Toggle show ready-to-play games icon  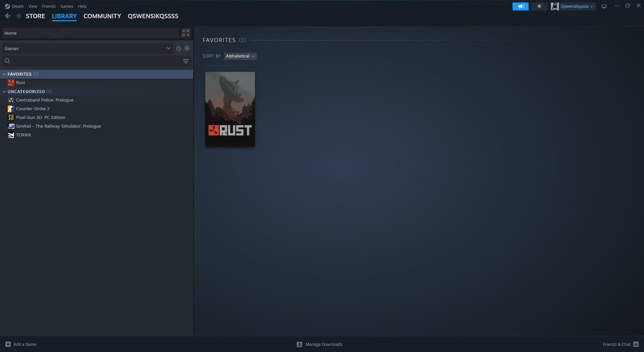187,48
